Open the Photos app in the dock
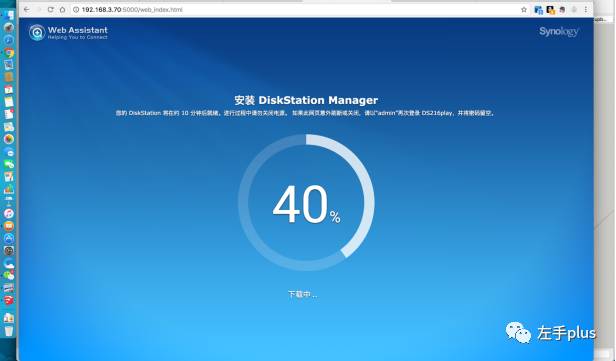 9,139
